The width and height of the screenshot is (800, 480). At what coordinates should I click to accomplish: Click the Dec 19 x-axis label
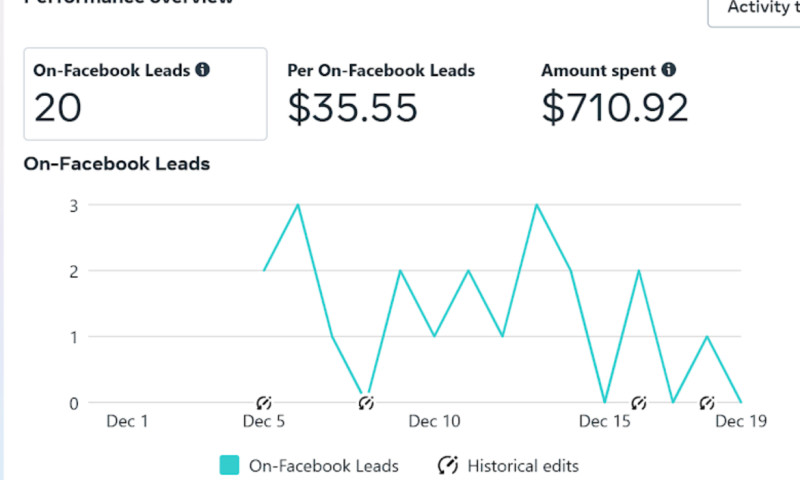[741, 422]
